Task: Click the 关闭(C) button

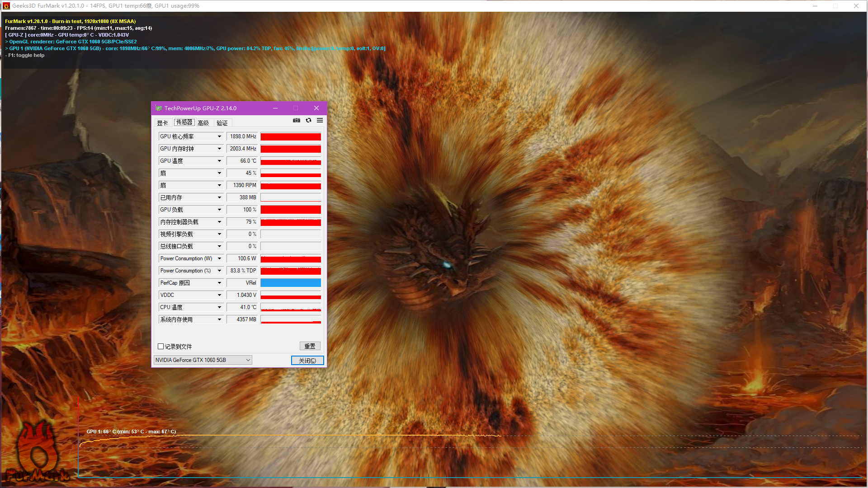Action: (307, 361)
